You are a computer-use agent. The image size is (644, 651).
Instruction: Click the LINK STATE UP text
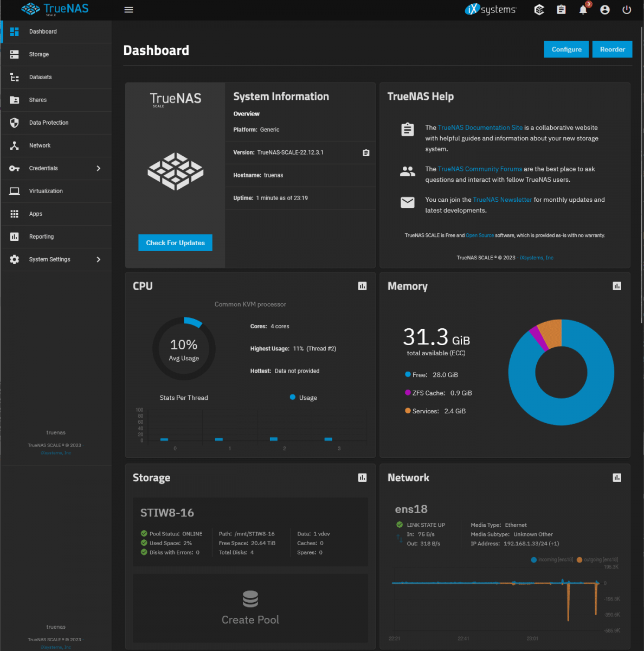click(x=426, y=525)
